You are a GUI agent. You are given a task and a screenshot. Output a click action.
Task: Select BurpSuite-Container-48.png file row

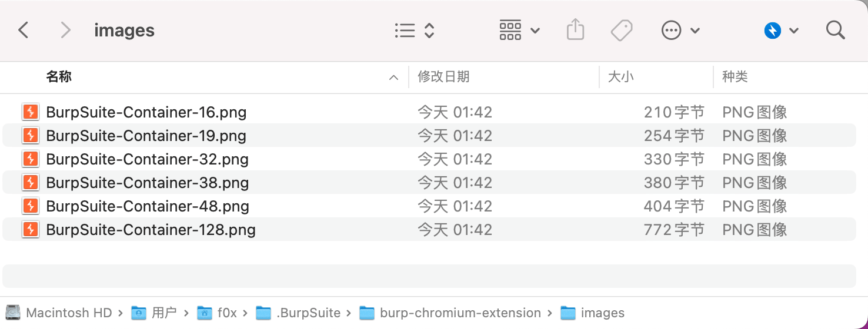click(x=148, y=206)
